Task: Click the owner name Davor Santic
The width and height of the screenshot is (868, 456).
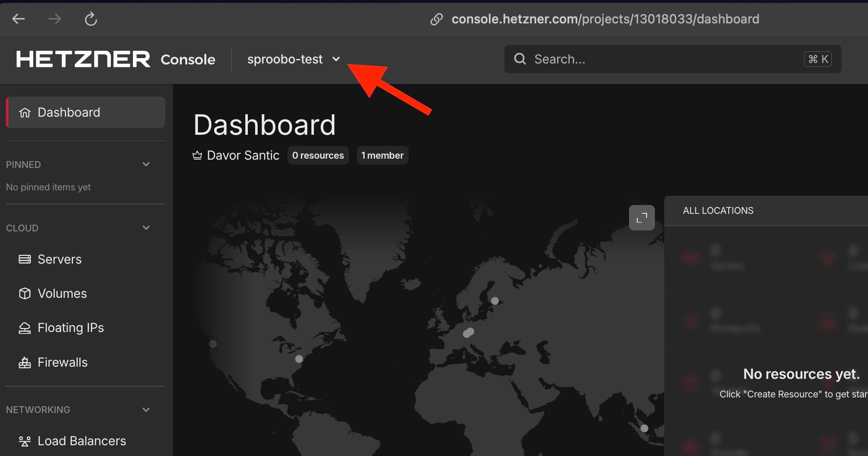Action: pyautogui.click(x=243, y=155)
